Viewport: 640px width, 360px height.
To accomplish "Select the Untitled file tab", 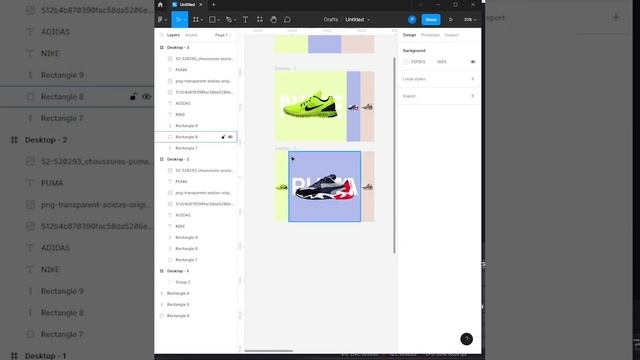I will point(187,4).
